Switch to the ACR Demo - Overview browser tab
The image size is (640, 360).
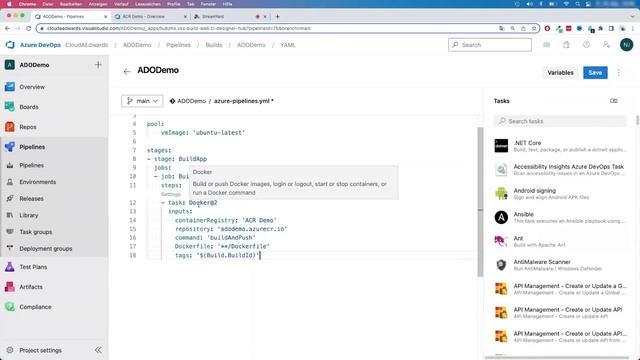(149, 17)
